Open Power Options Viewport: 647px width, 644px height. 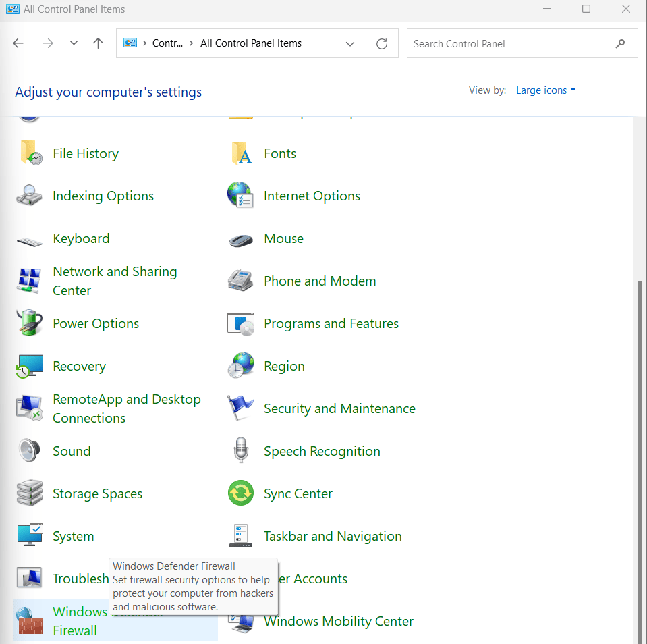[95, 323]
